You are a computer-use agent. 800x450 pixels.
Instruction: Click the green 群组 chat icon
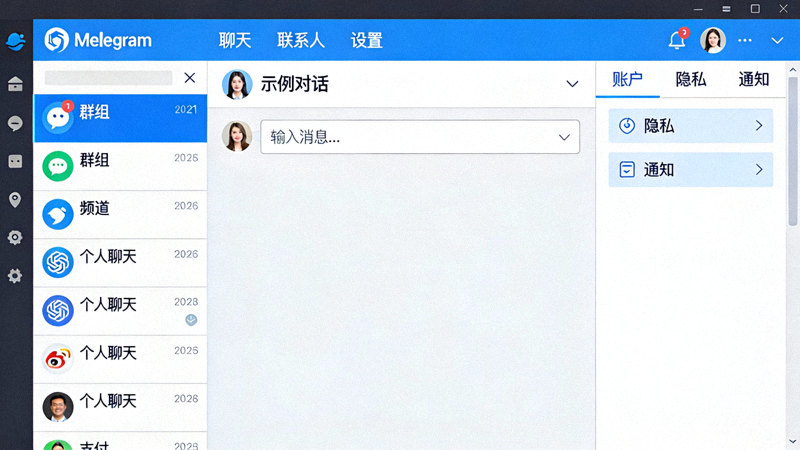point(58,166)
